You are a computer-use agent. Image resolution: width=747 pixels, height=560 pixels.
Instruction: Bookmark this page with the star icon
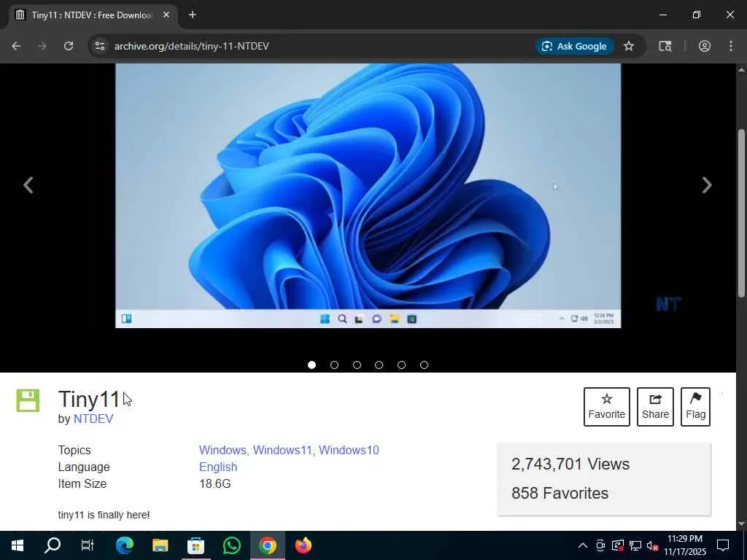tap(629, 46)
